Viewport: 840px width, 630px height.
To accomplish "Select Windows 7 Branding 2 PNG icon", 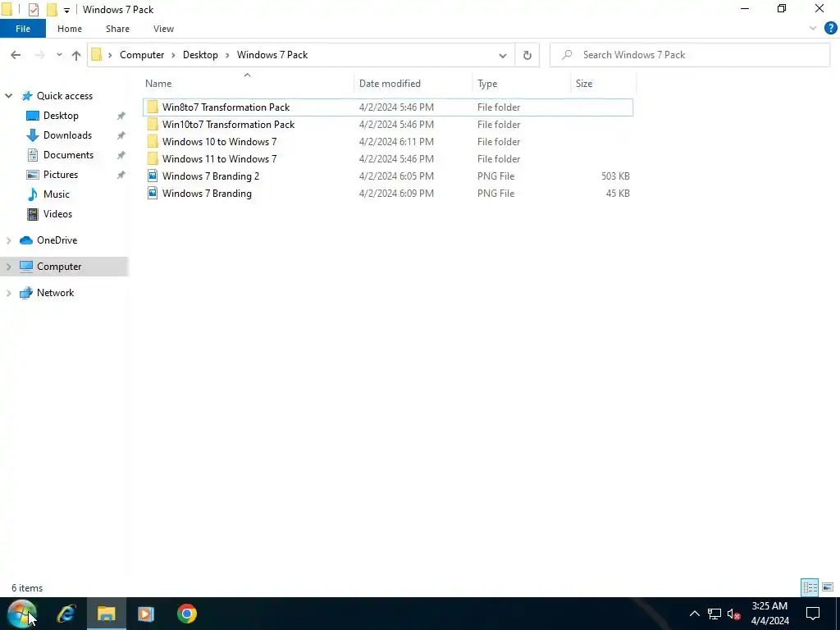I will click(x=153, y=176).
